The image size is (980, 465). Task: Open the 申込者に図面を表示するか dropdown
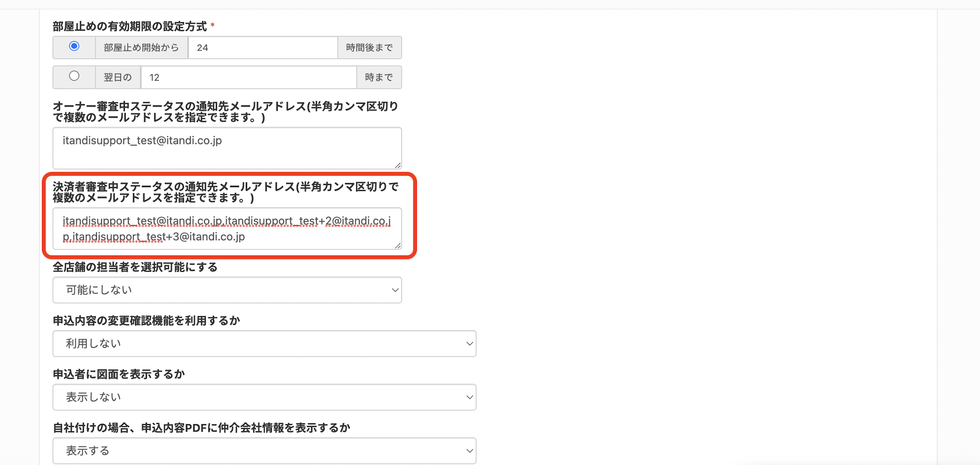pos(264,397)
